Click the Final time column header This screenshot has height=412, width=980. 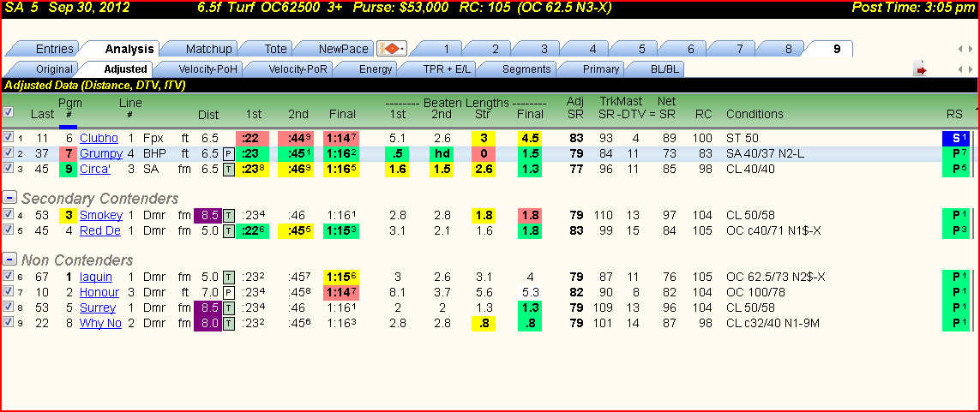click(x=342, y=114)
